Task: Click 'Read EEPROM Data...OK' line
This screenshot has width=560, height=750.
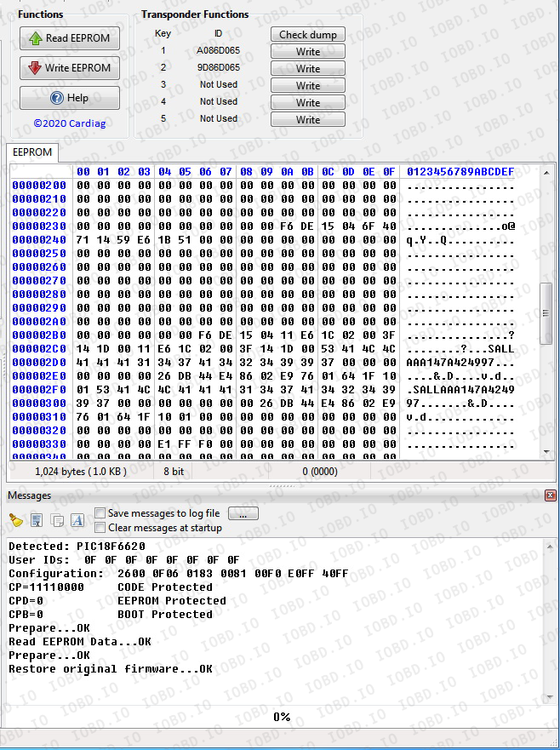Action: 80,641
